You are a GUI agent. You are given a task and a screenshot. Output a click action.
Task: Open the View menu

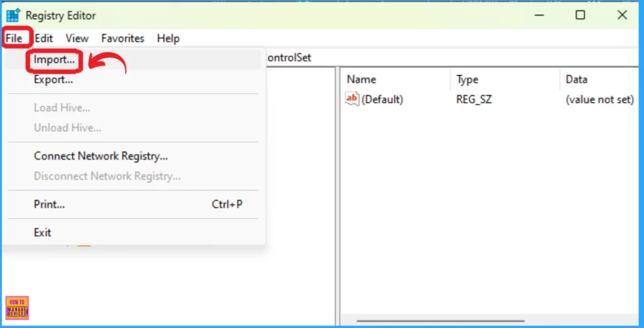coord(77,38)
